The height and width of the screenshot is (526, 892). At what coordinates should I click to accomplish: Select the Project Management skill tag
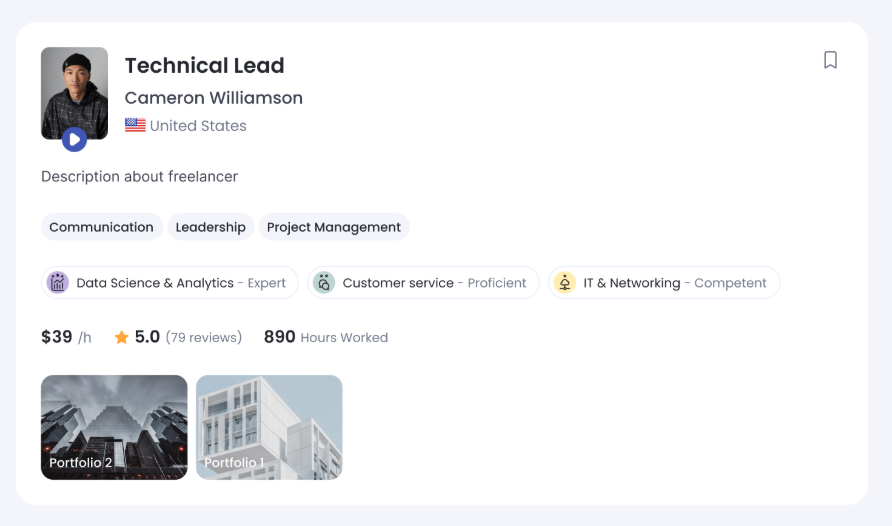(x=334, y=227)
